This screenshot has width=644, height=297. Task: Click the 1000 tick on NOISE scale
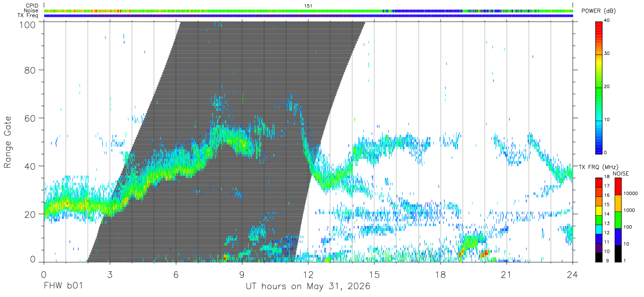[x=628, y=210]
